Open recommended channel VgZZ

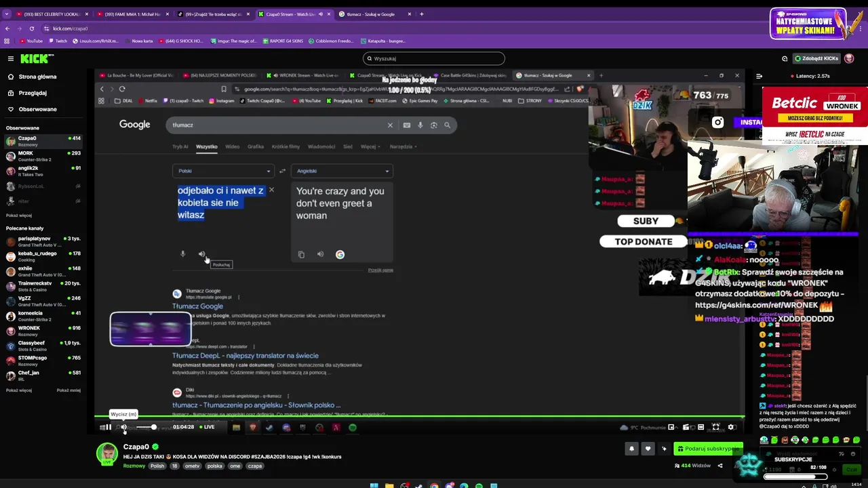[43, 301]
